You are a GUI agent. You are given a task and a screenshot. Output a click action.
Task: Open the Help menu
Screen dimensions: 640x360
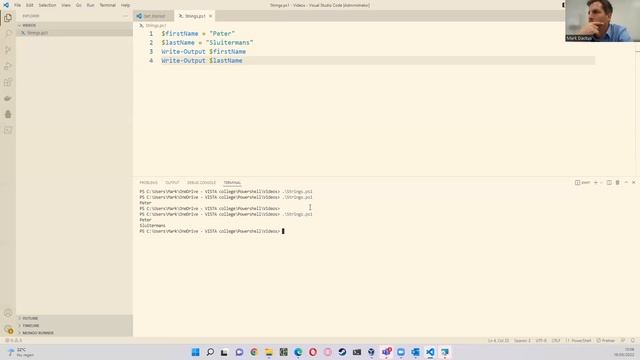125,5
